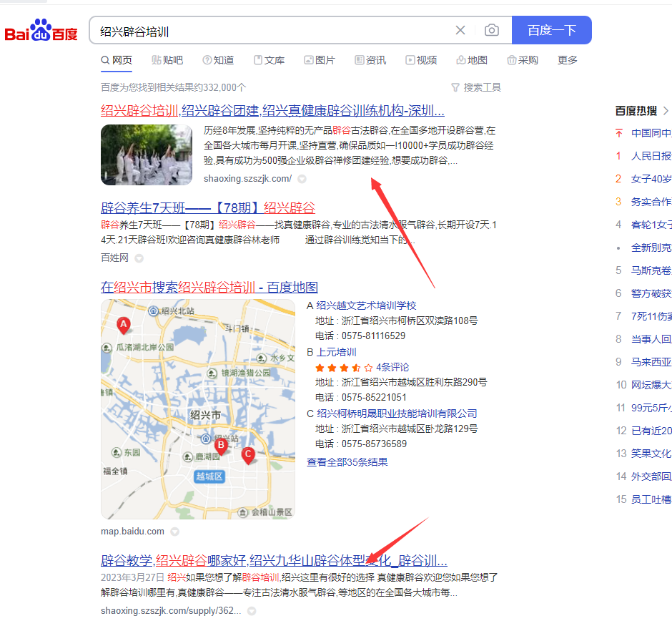This screenshot has height=626, width=672.
Task: Expand the arrow beside 百姓网 source
Action: (x=138, y=258)
